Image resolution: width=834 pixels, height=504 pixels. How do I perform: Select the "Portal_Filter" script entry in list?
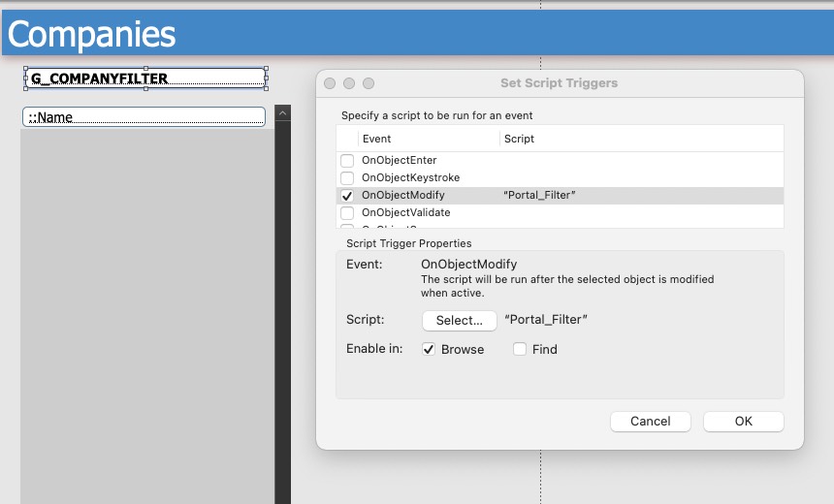point(540,196)
